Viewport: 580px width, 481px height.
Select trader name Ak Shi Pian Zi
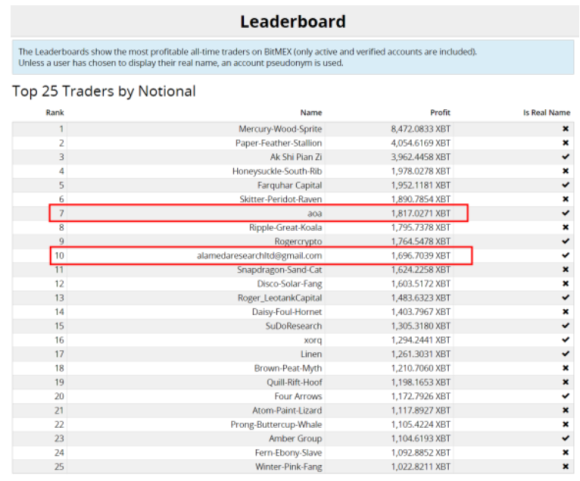[296, 157]
